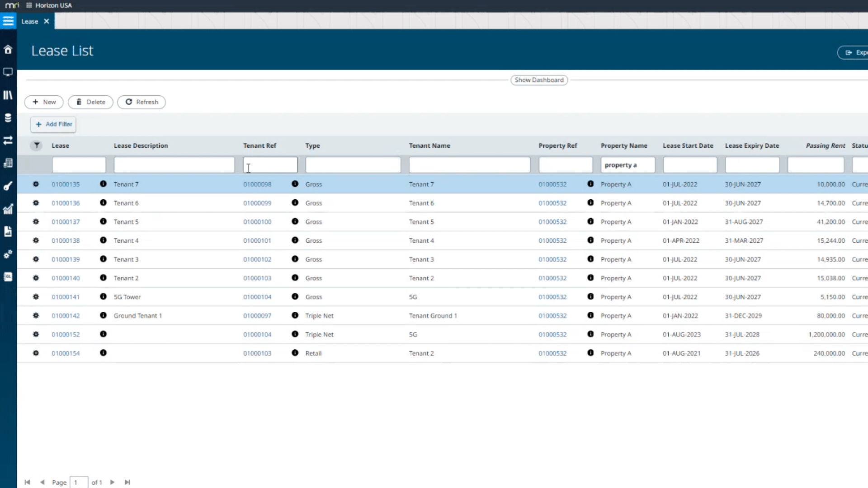Go to next page arrow

[112, 482]
